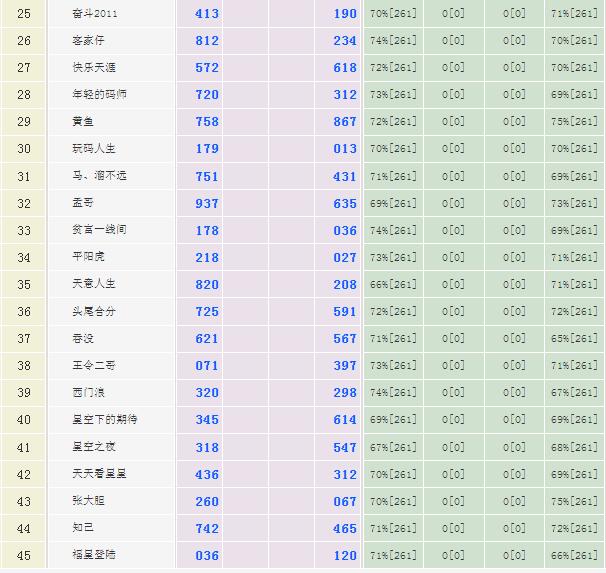Image resolution: width=606 pixels, height=573 pixels.
Task: Open the user 张大胆 in row 43
Action: (x=88, y=500)
